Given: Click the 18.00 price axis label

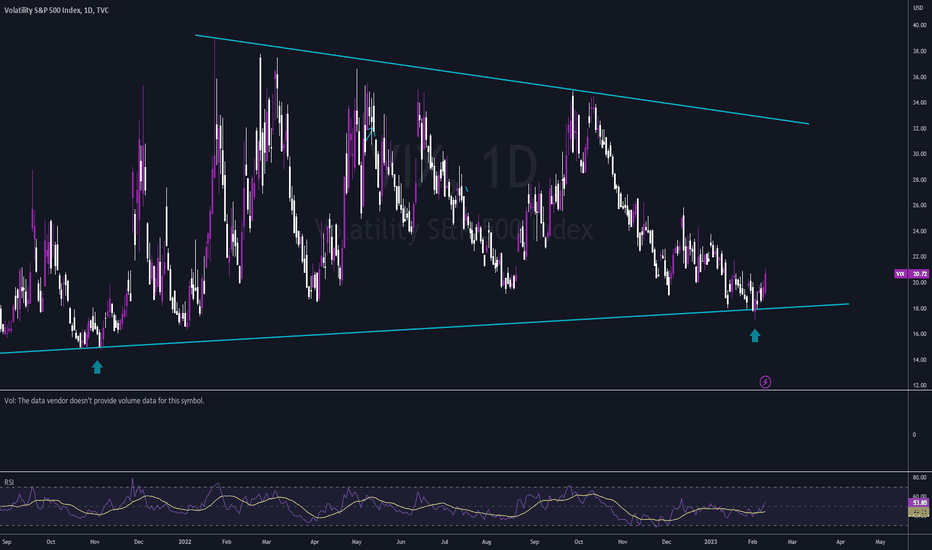Looking at the screenshot, I should (920, 308).
